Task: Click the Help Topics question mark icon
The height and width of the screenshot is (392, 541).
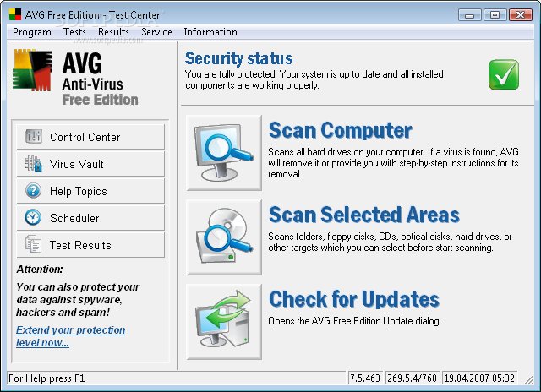Action: coord(34,191)
